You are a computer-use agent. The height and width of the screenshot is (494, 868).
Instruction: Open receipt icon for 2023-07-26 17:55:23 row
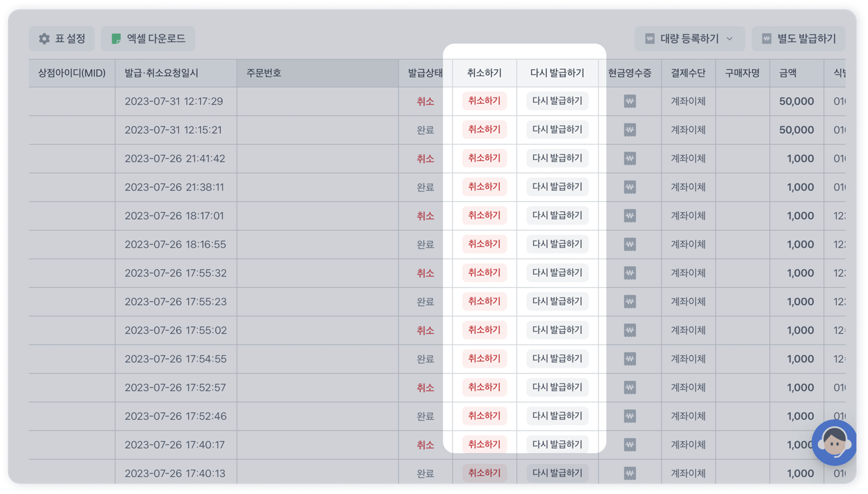point(629,302)
